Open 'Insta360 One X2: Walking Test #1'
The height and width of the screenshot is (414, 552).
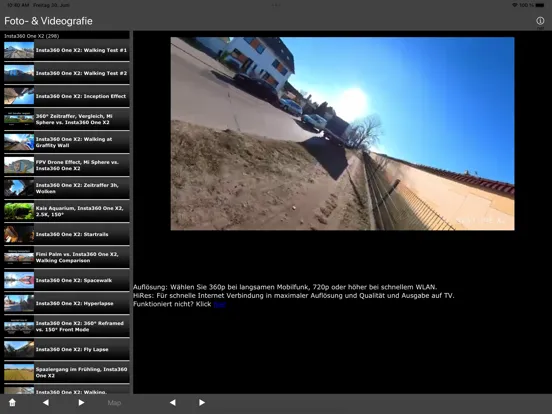[x=67, y=50]
